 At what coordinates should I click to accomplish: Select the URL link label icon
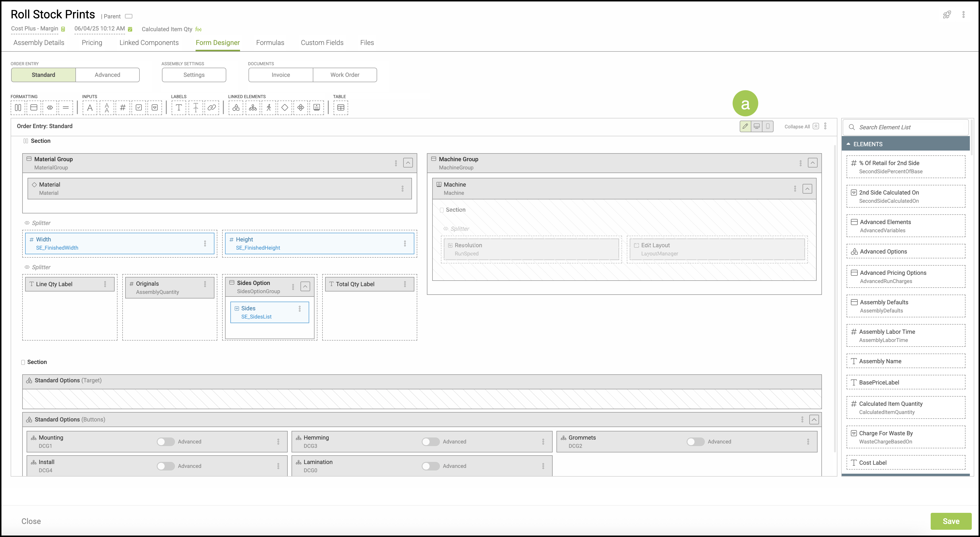(x=212, y=108)
